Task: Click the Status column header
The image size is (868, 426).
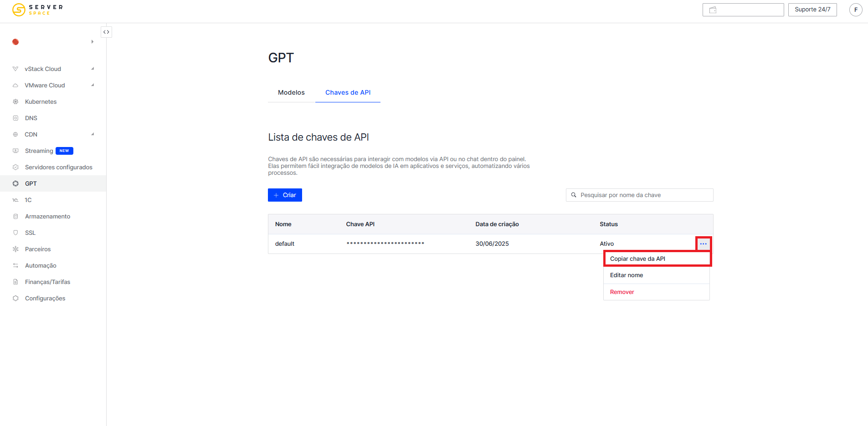Action: click(x=609, y=224)
